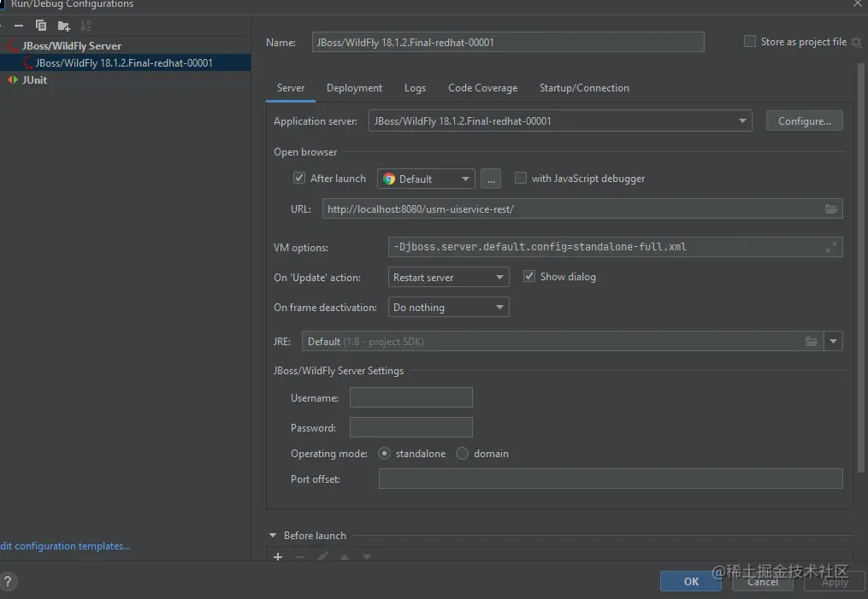Select domain operating mode
This screenshot has width=868, height=599.
click(463, 454)
